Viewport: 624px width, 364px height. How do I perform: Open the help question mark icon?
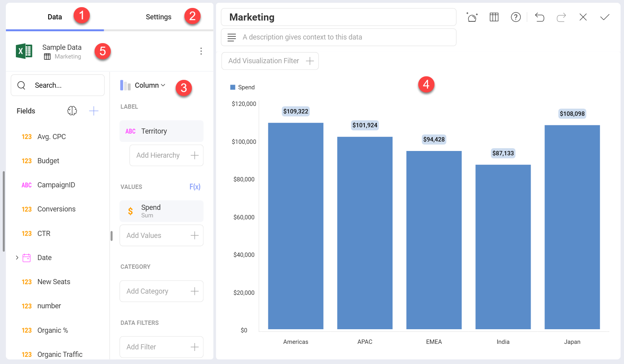[516, 17]
